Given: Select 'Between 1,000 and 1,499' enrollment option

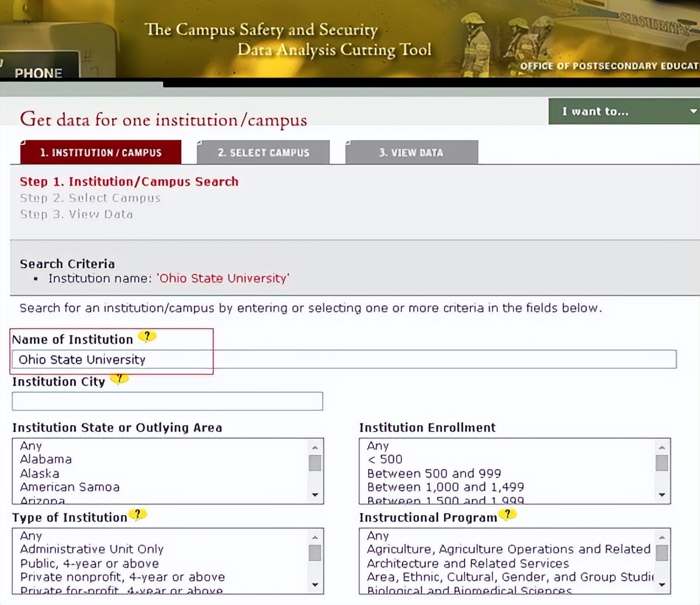Looking at the screenshot, I should [x=446, y=487].
